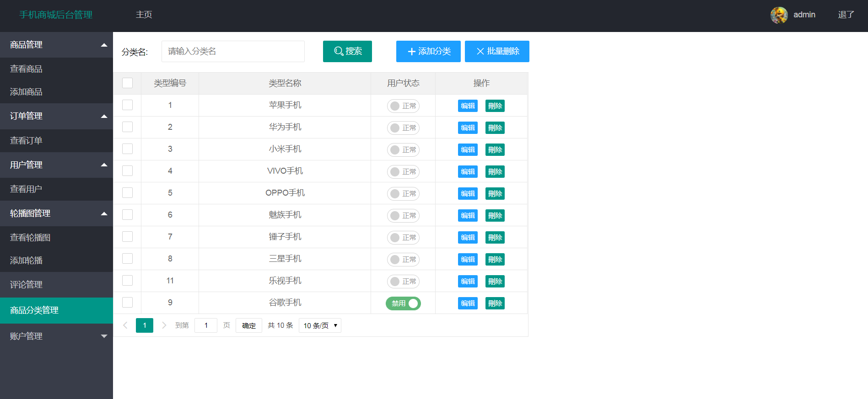This screenshot has height=399, width=868.
Task: Toggle status switch for 锤子手机
Action: tap(403, 238)
